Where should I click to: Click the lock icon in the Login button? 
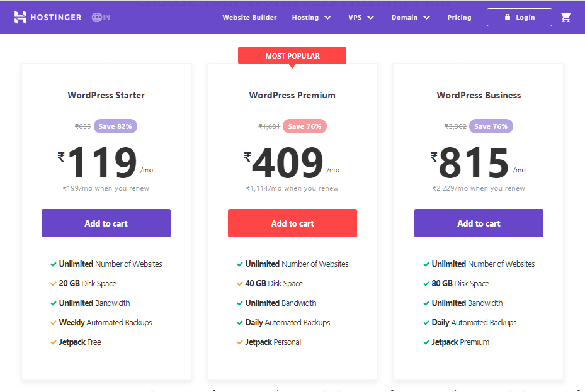[508, 17]
